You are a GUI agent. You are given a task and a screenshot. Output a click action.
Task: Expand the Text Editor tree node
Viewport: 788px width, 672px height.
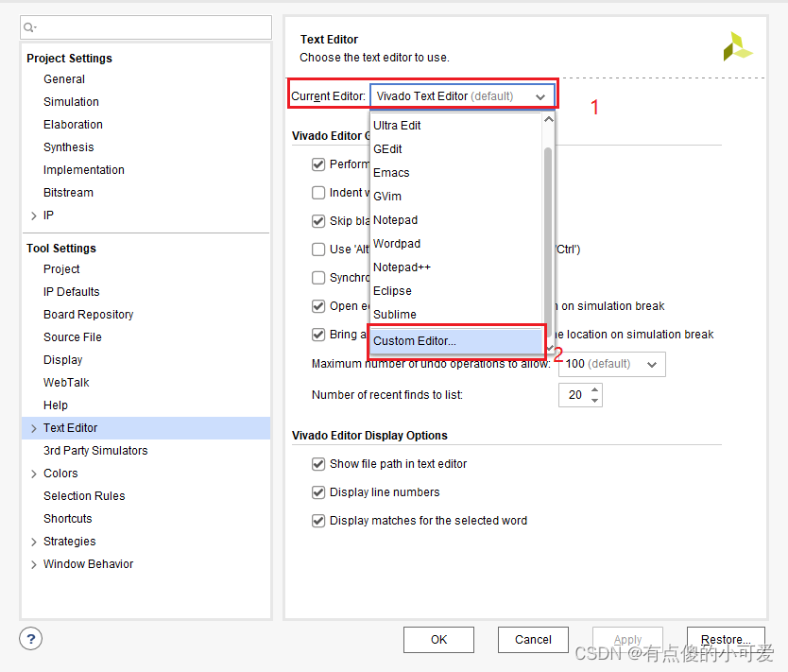coord(34,428)
